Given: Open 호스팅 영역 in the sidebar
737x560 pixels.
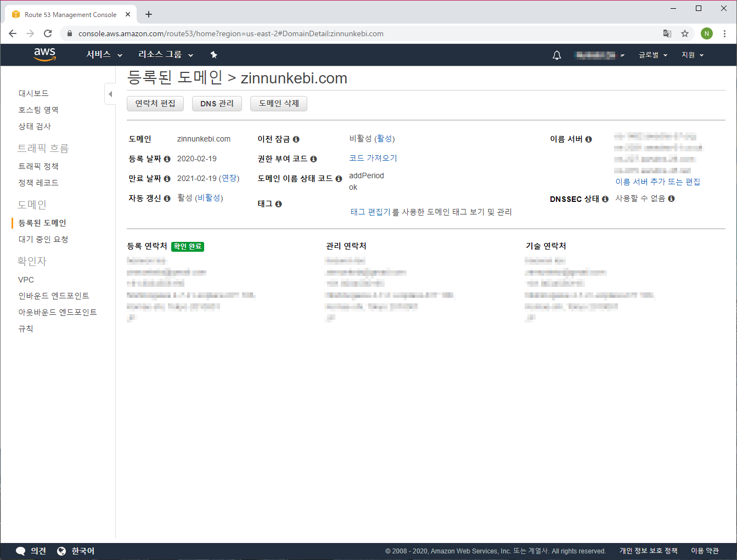Looking at the screenshot, I should [x=38, y=110].
